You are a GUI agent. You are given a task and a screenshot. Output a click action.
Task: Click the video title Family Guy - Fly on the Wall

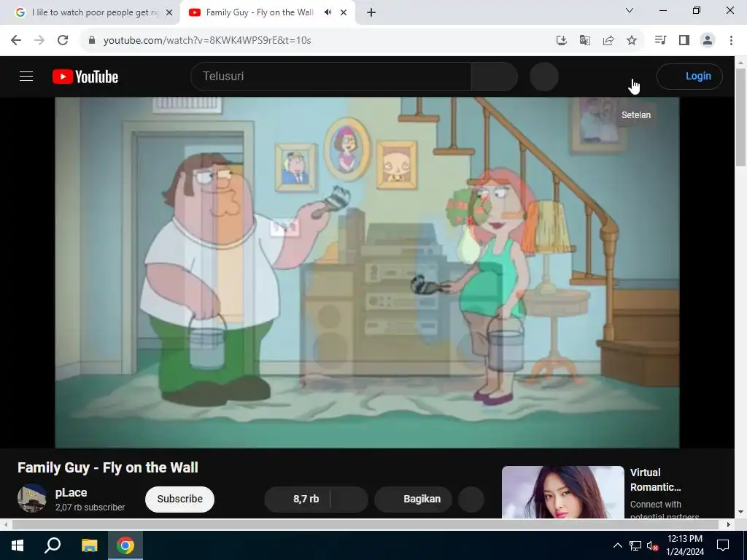108,467
